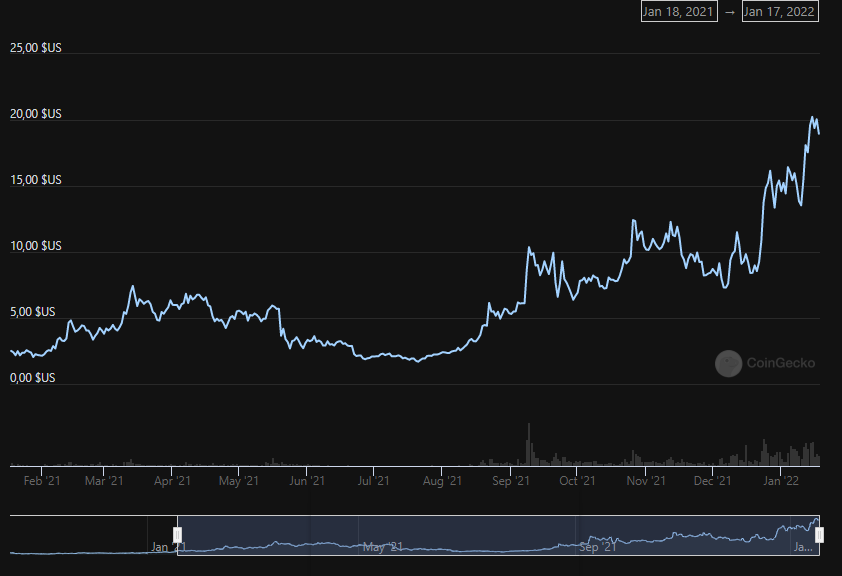Click the 20,00 $US y-axis label
Screen dimensions: 842x576
(36, 114)
